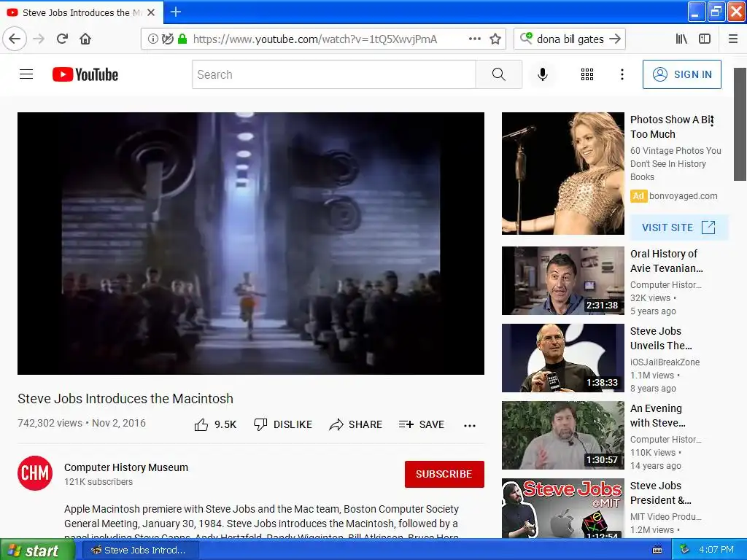Reload the page with the refresh icon

[x=62, y=39]
